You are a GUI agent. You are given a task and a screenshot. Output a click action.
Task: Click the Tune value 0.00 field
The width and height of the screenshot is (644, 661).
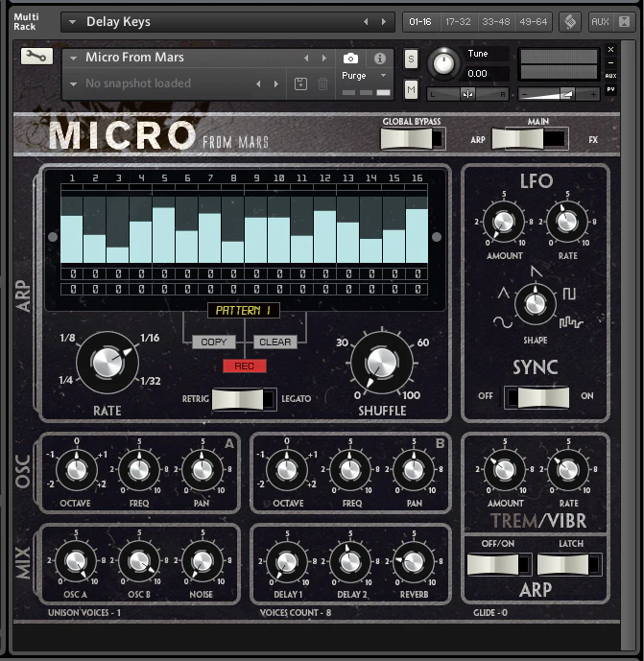point(485,73)
